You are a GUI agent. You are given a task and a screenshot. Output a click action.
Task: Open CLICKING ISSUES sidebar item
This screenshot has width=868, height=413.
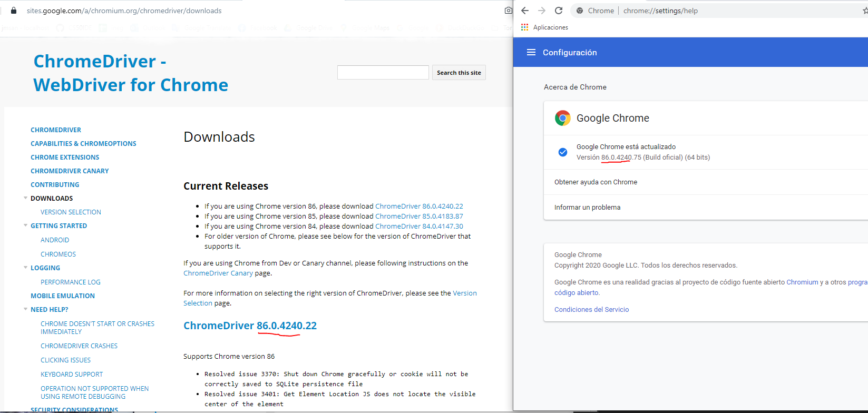tap(65, 360)
